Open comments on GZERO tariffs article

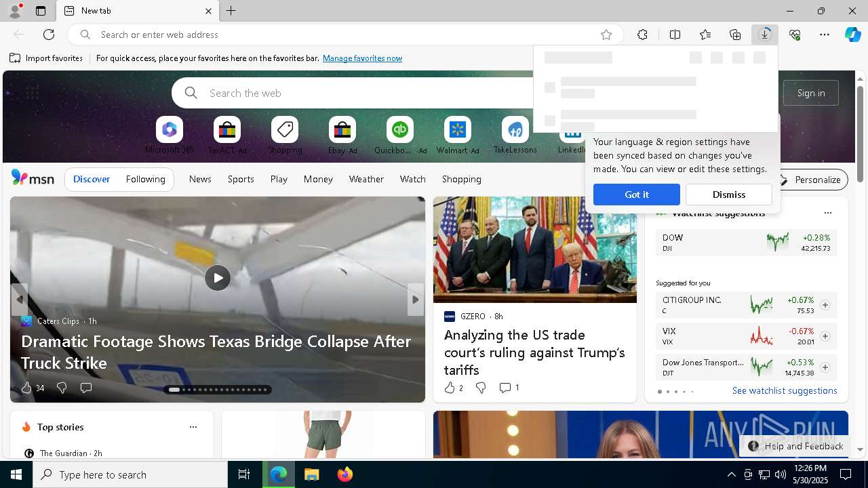click(x=509, y=388)
